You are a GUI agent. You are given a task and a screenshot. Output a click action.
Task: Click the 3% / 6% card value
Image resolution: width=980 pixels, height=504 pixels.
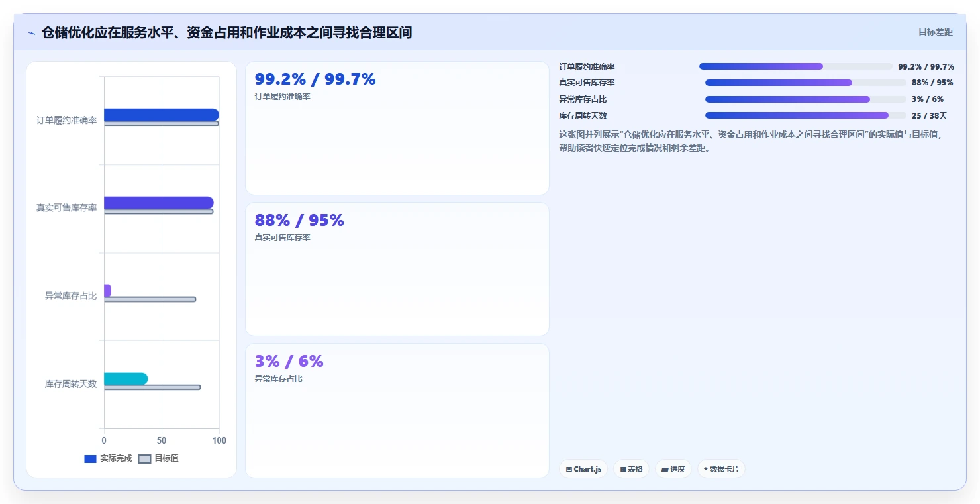pos(289,362)
